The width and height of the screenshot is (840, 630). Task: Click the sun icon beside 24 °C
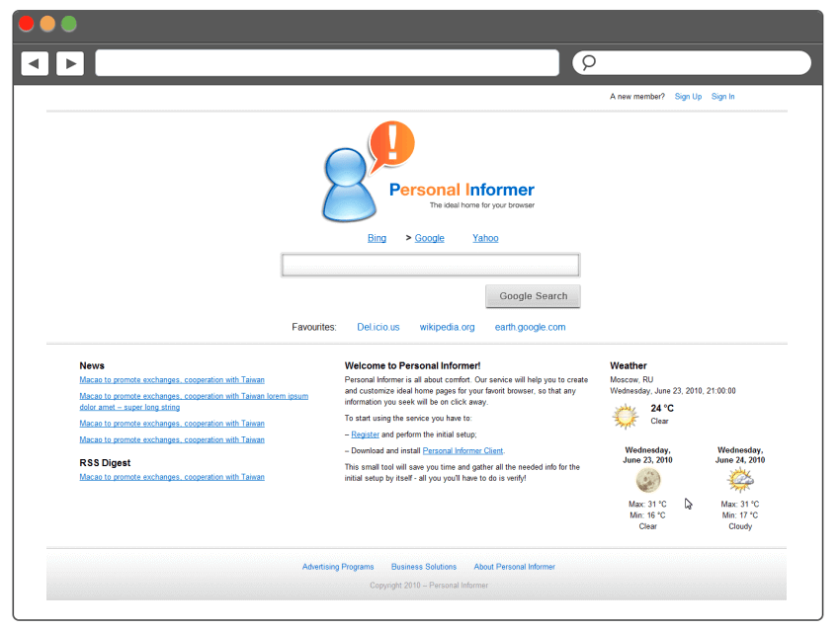point(626,416)
